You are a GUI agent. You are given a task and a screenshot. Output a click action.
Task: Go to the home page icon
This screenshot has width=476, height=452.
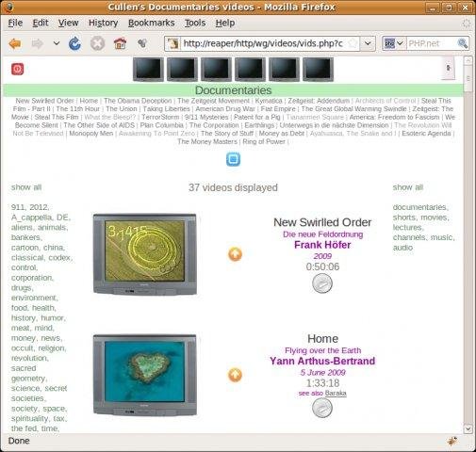120,43
